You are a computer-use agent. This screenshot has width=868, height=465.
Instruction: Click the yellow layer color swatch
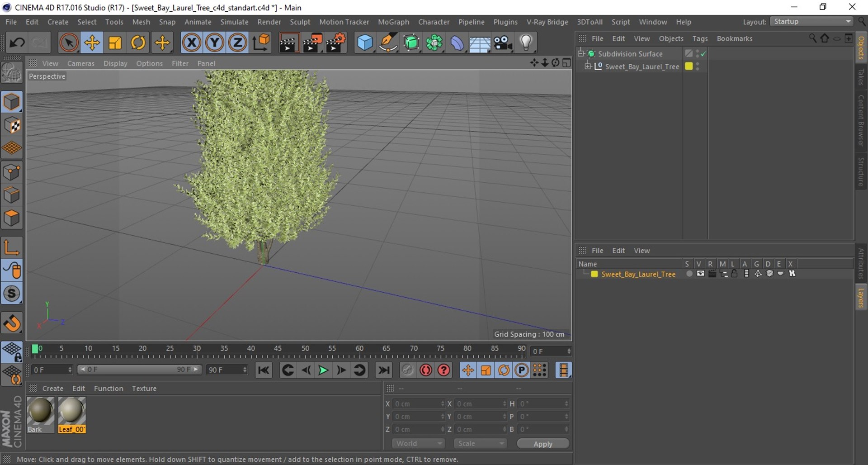pos(594,274)
